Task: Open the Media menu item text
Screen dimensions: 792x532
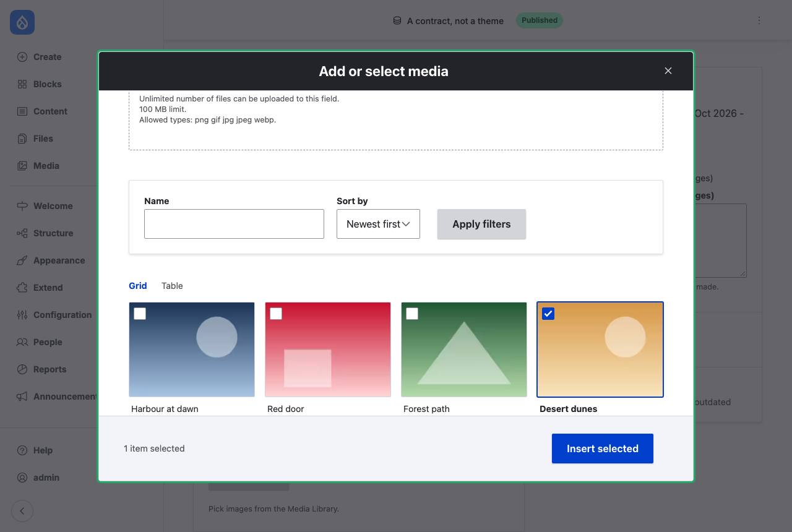Action: [46, 166]
